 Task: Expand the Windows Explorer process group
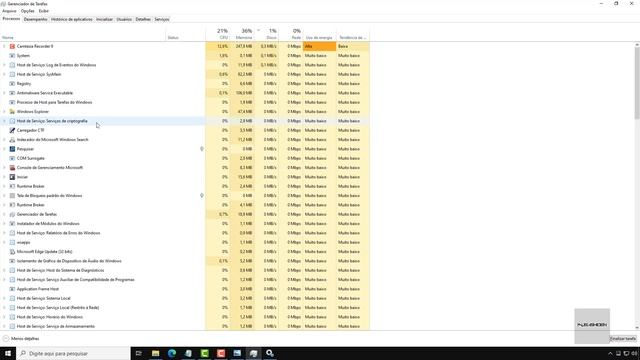(4, 111)
